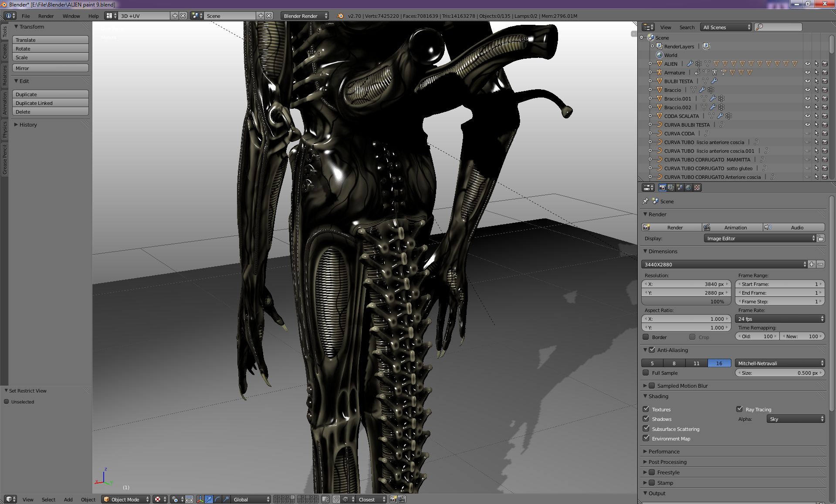Image resolution: width=836 pixels, height=504 pixels.
Task: Click the pose icon in Armature row
Action: [714, 72]
